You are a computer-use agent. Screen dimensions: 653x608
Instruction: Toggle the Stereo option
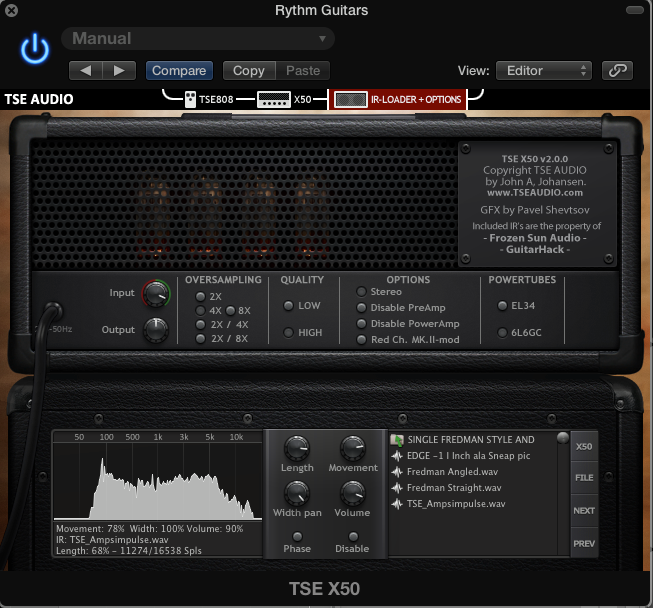click(361, 292)
